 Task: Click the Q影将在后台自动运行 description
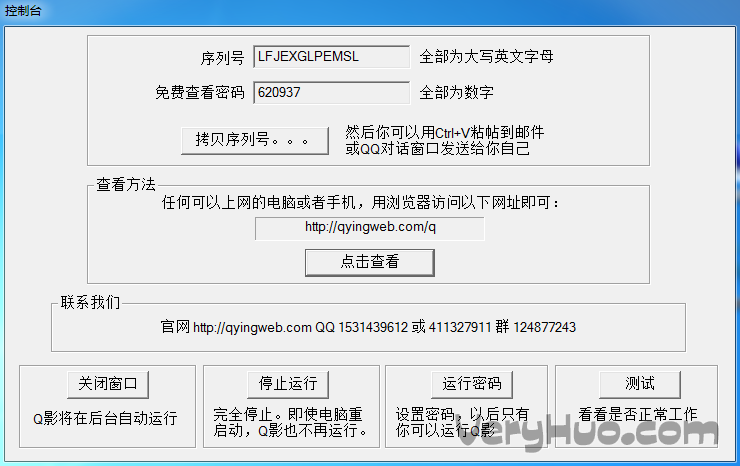point(105,418)
